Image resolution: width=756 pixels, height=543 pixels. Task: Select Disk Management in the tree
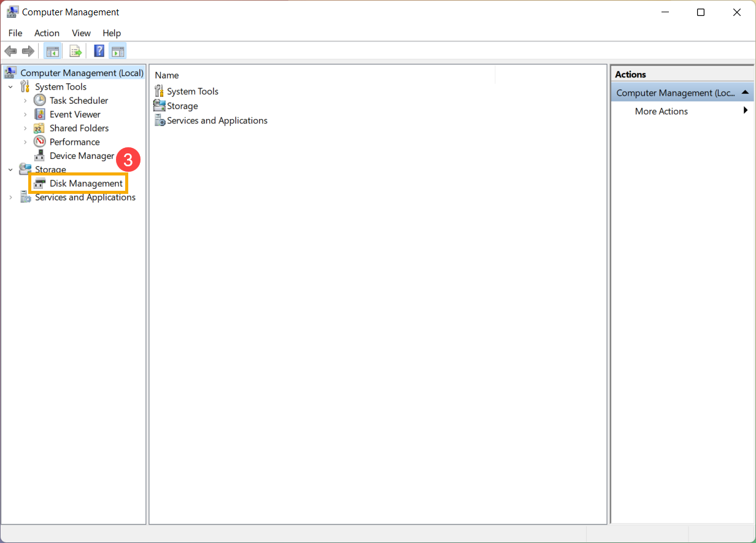pyautogui.click(x=86, y=183)
